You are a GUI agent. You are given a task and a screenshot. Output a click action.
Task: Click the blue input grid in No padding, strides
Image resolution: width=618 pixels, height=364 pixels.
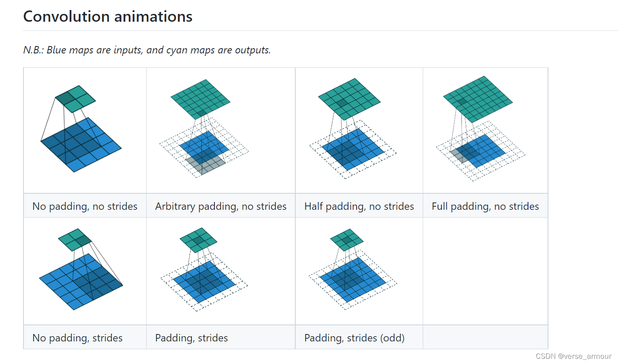tap(81, 281)
